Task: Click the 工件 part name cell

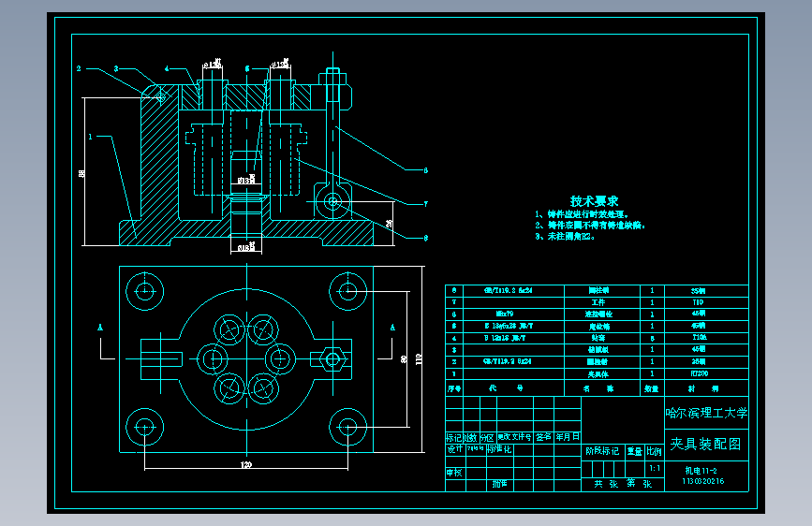Action: [x=598, y=302]
